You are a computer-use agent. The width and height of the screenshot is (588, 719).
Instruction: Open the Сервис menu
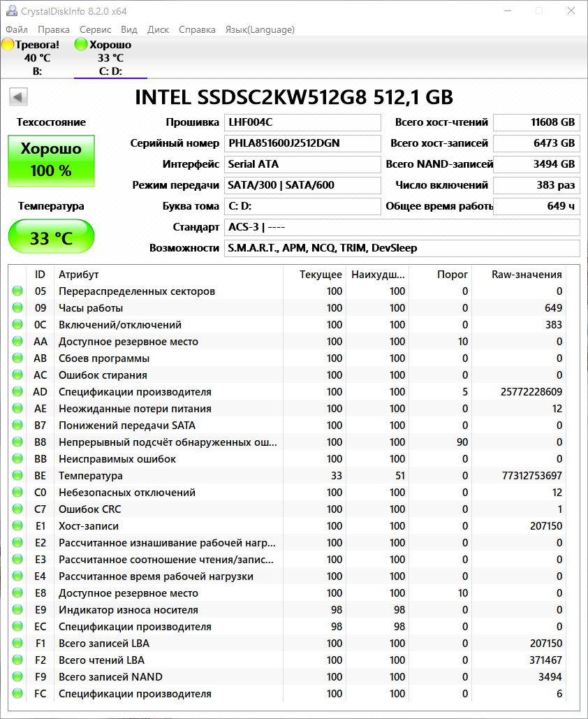click(x=95, y=29)
